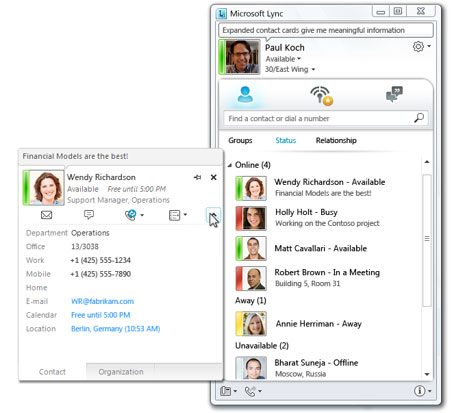Open the 30/East Wing location dropdown
The image size is (452, 413).
pyautogui.click(x=290, y=69)
